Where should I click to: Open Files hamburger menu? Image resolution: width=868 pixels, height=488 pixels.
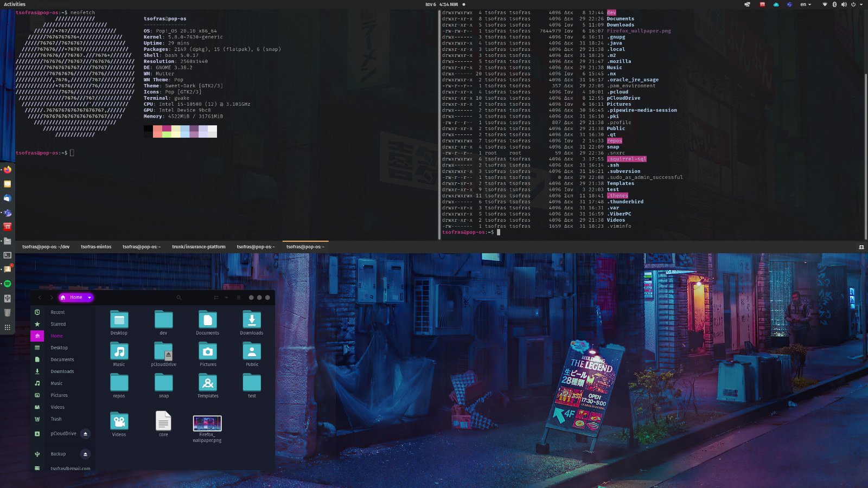click(x=238, y=297)
